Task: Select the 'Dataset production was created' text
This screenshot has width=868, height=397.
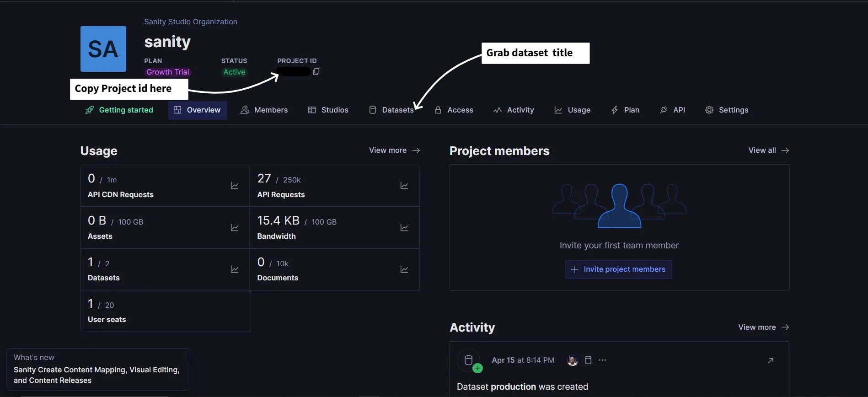Action: (522, 387)
